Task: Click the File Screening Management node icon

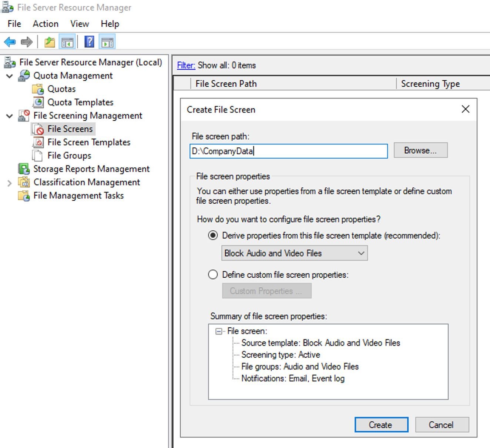Action: [x=24, y=116]
